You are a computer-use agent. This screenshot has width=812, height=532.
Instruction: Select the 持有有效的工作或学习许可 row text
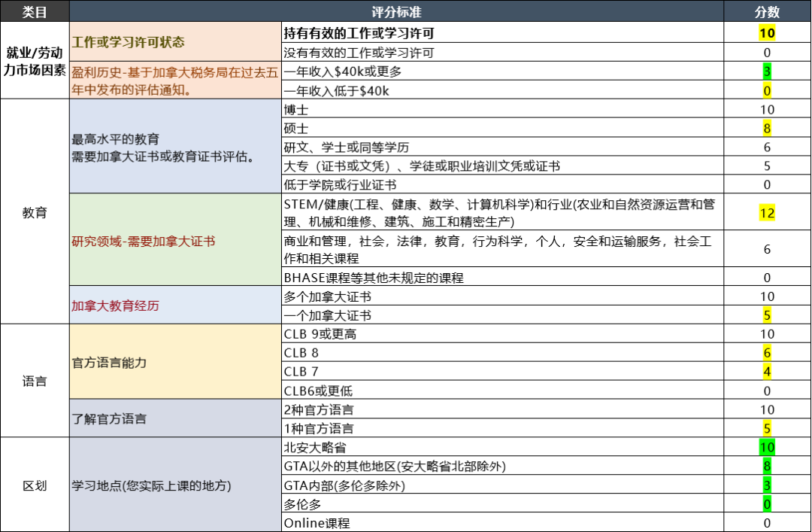tap(359, 33)
